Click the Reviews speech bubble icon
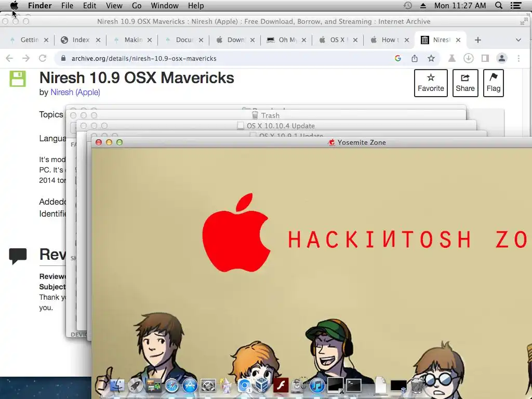Image resolution: width=532 pixels, height=399 pixels. click(x=18, y=256)
